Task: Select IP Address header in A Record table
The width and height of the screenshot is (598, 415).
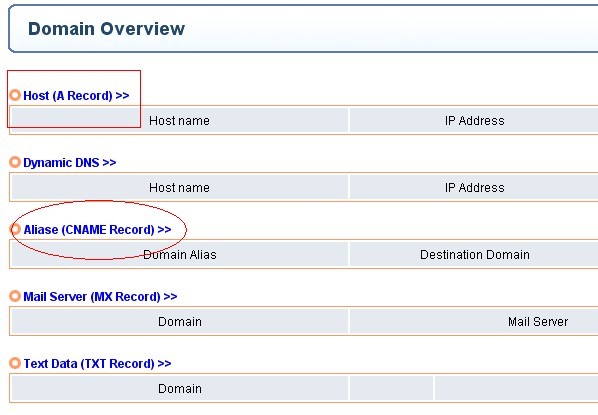Action: click(474, 121)
